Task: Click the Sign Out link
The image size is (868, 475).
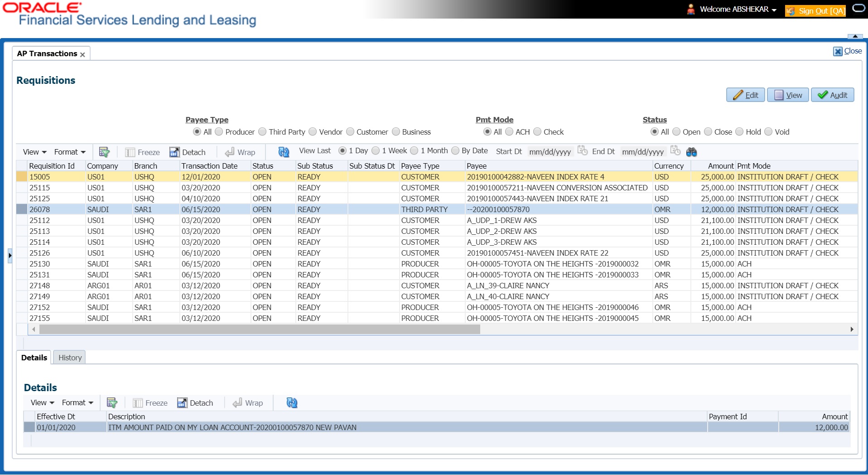Action: pos(820,10)
